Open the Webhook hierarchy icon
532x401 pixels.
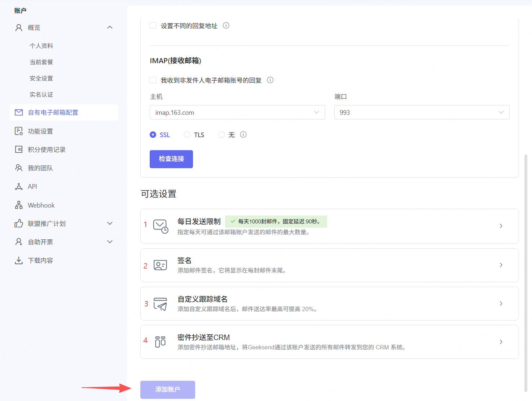[19, 205]
